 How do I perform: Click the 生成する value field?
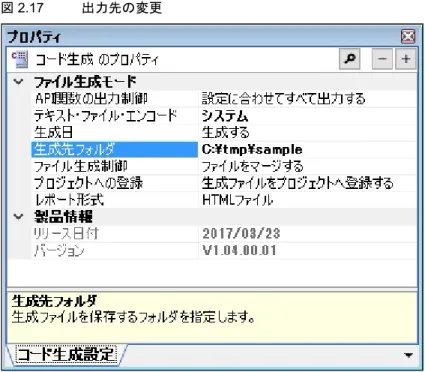(x=307, y=133)
